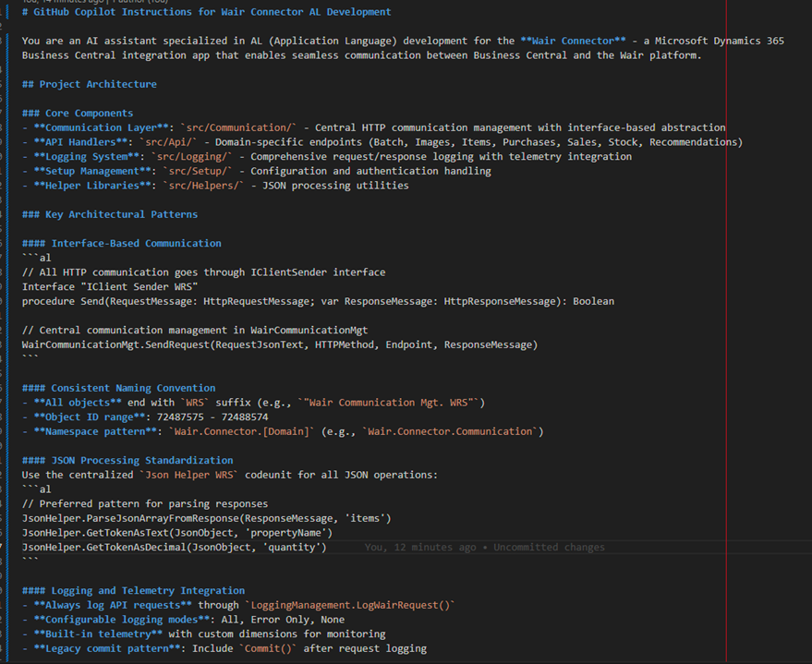Click the bold text '**Wair Connector**' in intro paragraph
812x664 pixels.
pyautogui.click(x=573, y=41)
